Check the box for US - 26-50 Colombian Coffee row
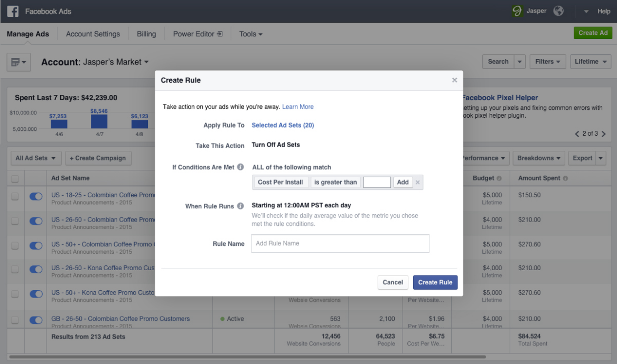The width and height of the screenshot is (617, 364). 15,221
